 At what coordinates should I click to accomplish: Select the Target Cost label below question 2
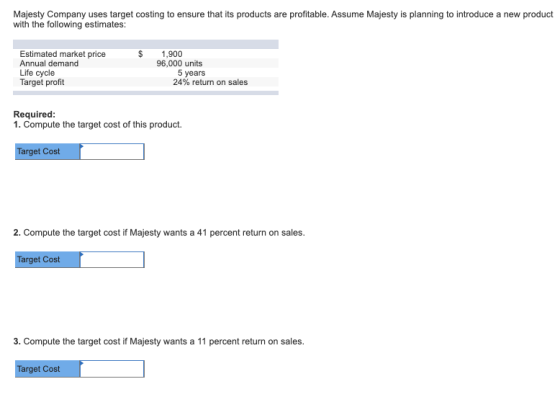tap(48, 260)
